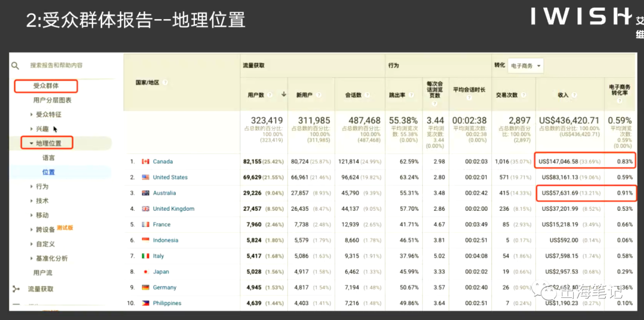This screenshot has width=644, height=320.
Task: Expand the 兴趣 section
Action: point(32,129)
